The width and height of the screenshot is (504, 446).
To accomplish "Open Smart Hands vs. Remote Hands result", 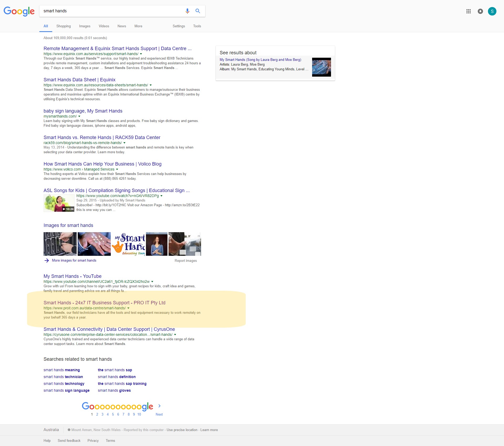I will tap(102, 137).
